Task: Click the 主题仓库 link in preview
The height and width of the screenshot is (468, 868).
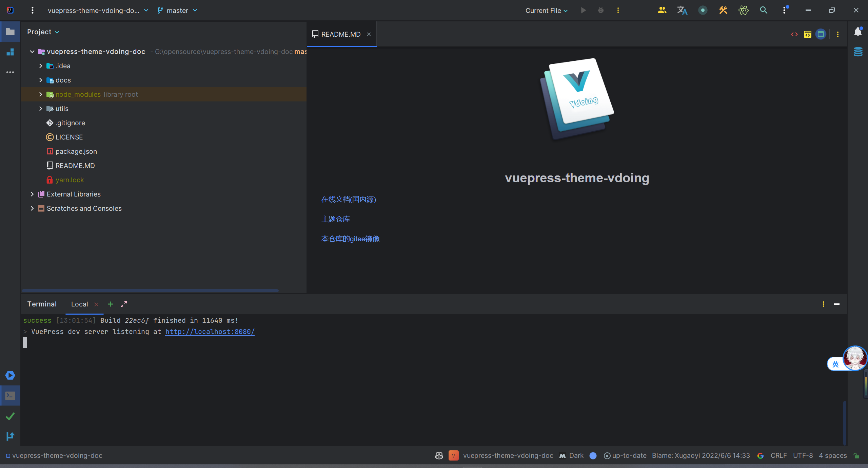Action: tap(336, 219)
